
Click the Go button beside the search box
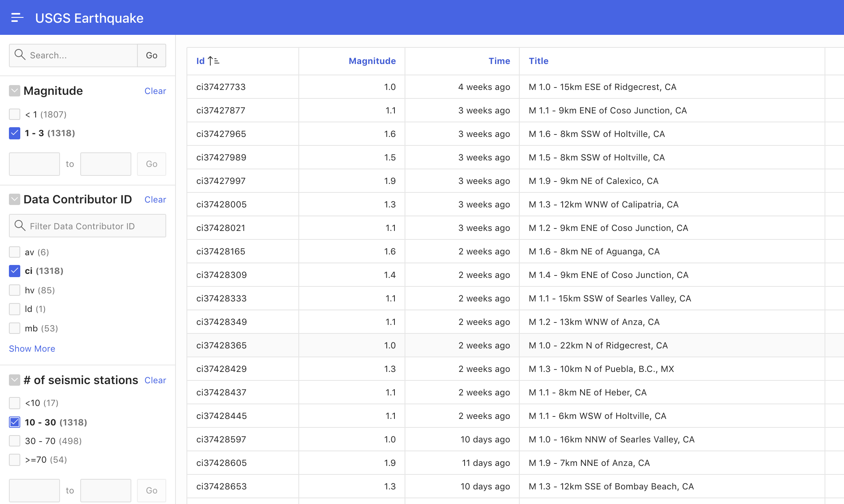(152, 55)
